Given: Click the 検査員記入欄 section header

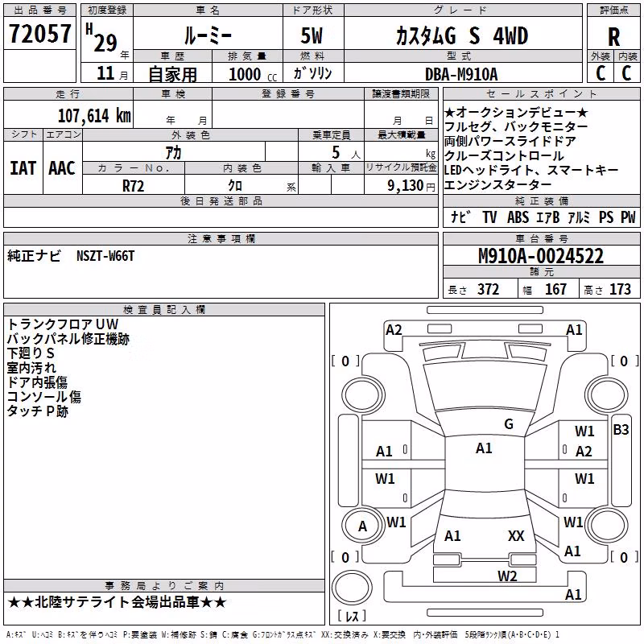Looking at the screenshot, I should coord(164,310).
